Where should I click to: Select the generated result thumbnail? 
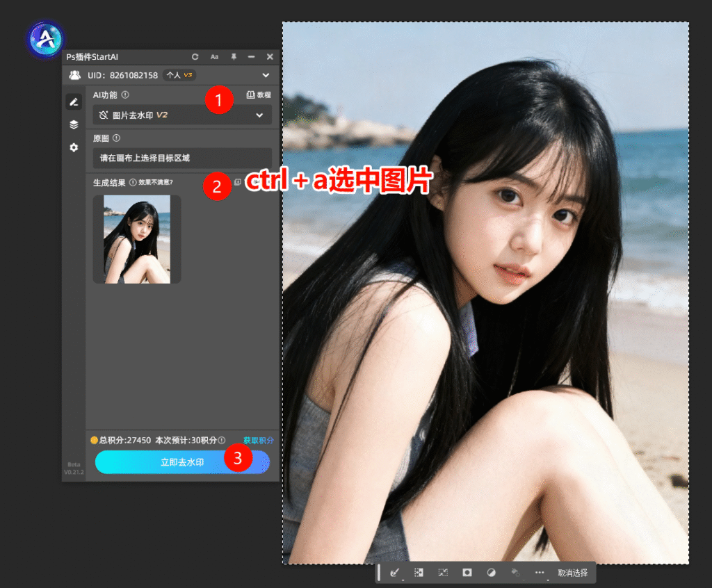pos(137,239)
